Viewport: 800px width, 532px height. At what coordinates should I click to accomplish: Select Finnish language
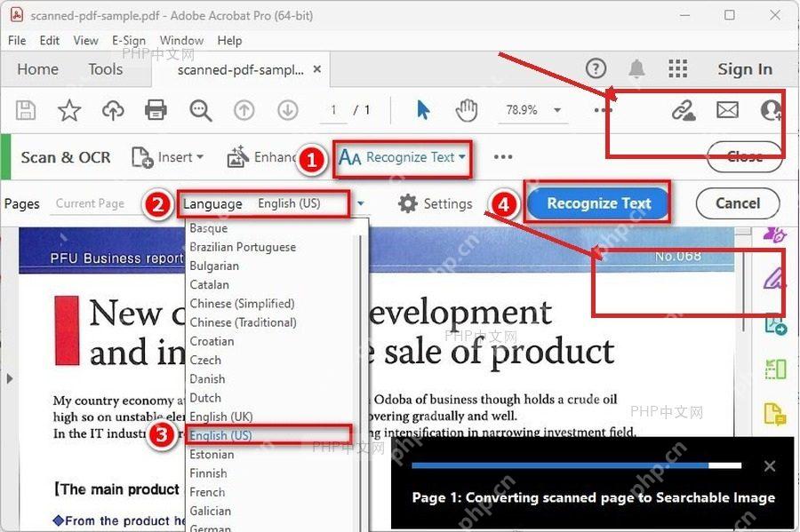pos(208,473)
